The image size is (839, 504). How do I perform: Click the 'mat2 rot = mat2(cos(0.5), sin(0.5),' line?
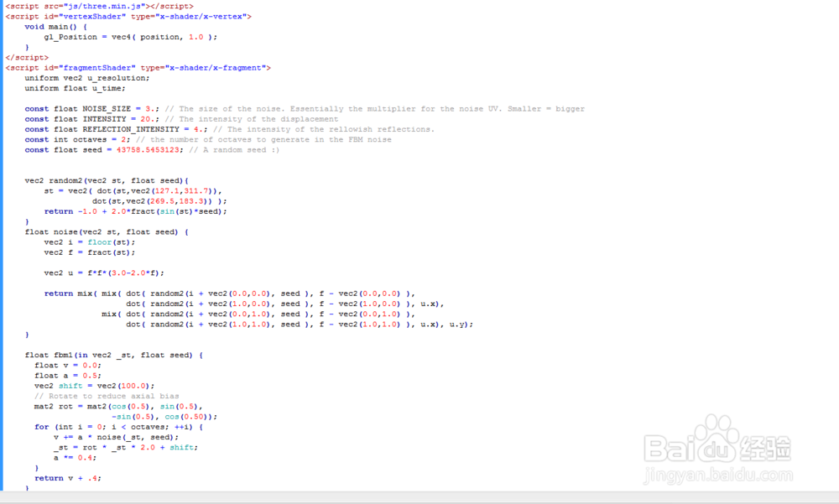point(118,407)
